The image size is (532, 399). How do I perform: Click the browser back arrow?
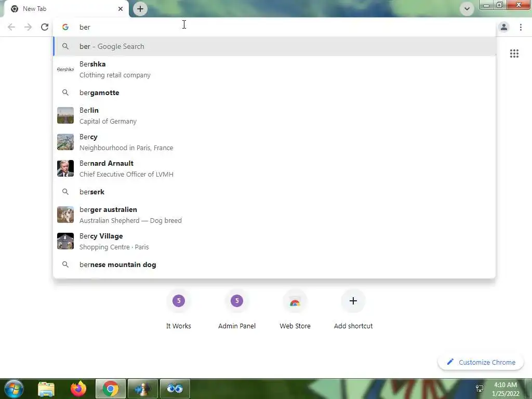(x=11, y=27)
